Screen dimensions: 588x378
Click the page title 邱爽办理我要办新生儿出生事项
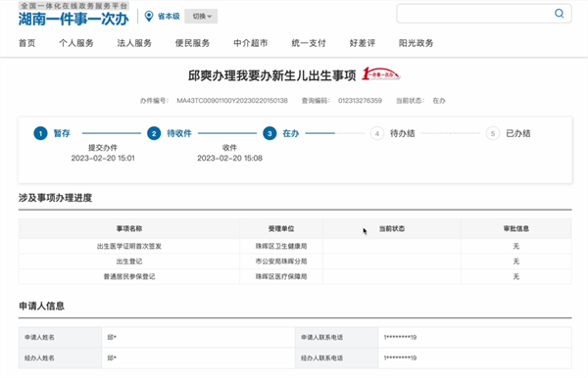[271, 75]
